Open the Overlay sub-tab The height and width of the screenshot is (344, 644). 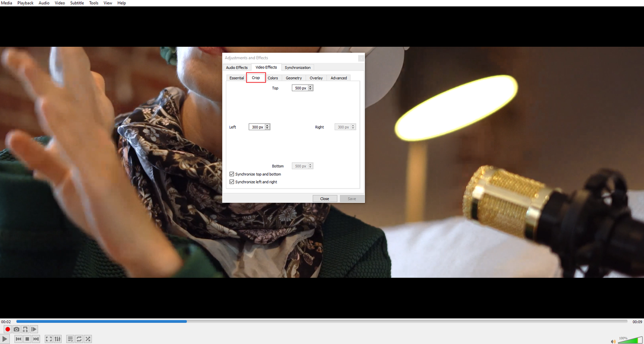(x=316, y=78)
